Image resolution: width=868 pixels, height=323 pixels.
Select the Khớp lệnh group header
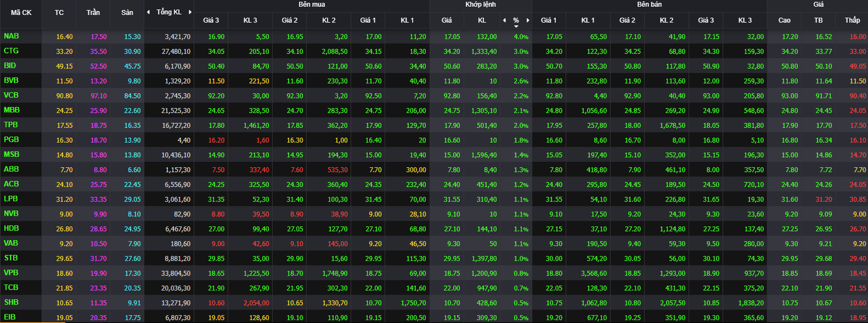click(480, 4)
